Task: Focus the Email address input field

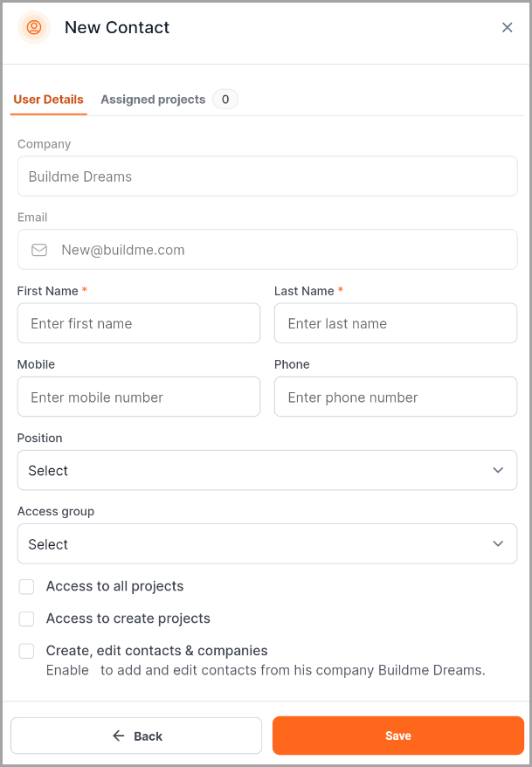Action: [x=280, y=250]
